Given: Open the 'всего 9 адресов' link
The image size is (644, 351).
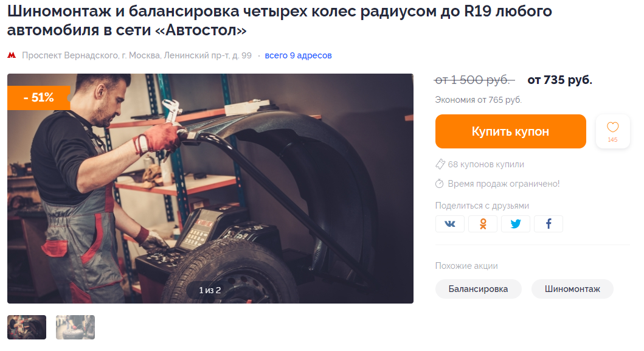Looking at the screenshot, I should tap(298, 55).
